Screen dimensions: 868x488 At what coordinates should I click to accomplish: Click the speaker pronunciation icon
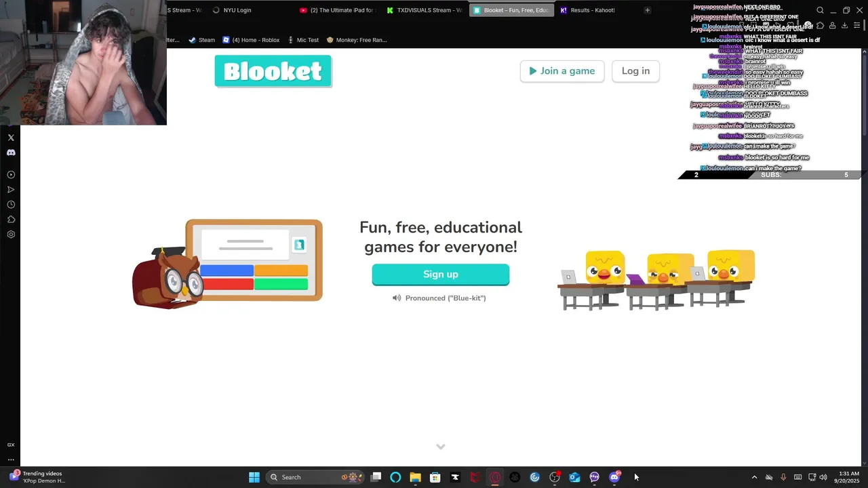point(397,298)
